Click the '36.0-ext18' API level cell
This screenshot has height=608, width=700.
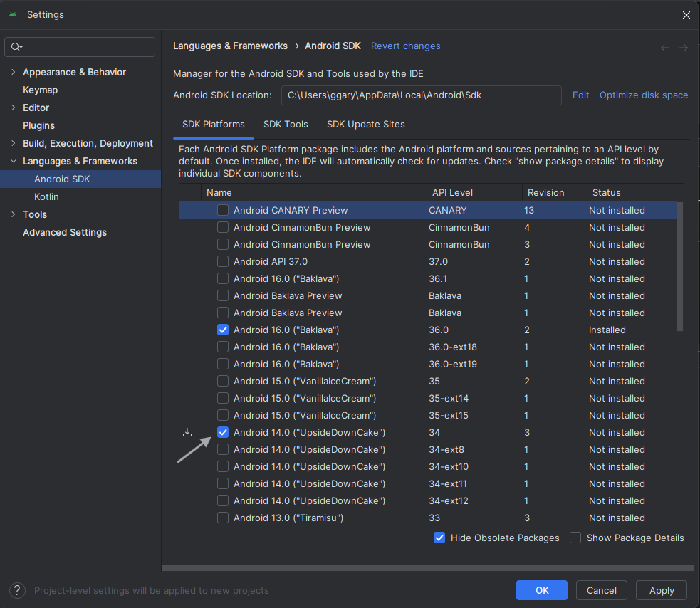click(x=453, y=347)
